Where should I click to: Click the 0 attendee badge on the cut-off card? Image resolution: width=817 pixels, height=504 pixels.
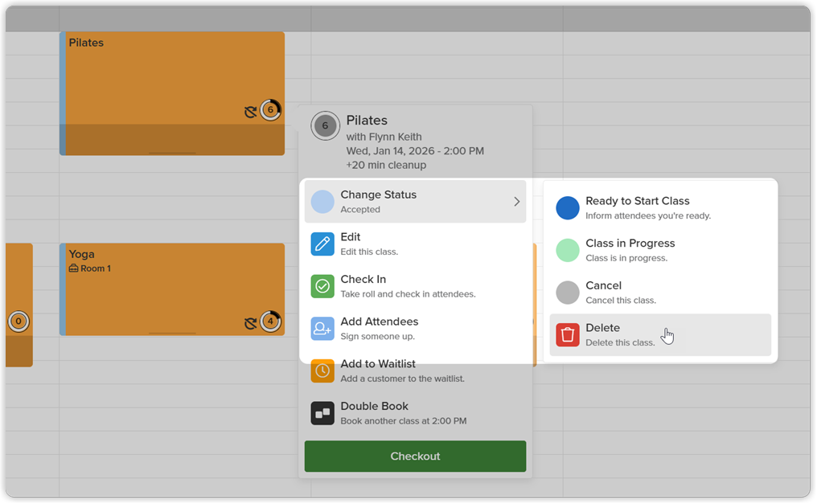[x=18, y=322]
